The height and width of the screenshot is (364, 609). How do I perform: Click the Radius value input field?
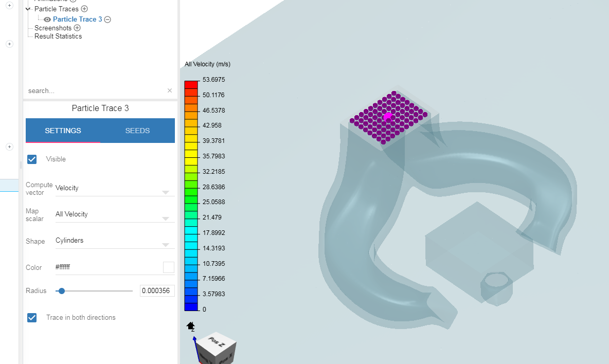(x=157, y=290)
